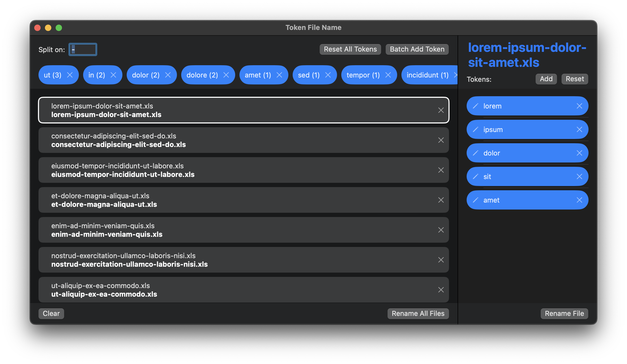
Task: Remove et-dolore-magna-aliqua-ut.xls from file list
Action: point(441,200)
